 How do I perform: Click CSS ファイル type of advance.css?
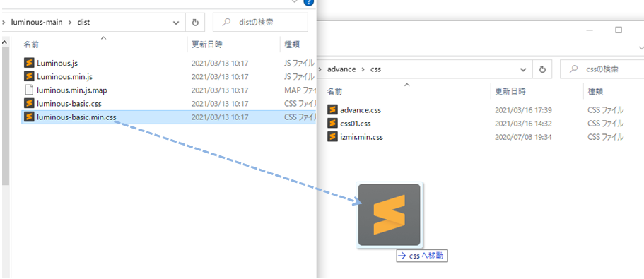click(605, 110)
